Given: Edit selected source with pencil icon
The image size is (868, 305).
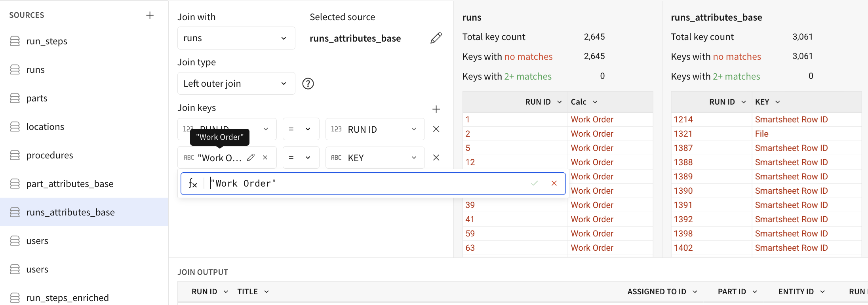Looking at the screenshot, I should (x=436, y=38).
